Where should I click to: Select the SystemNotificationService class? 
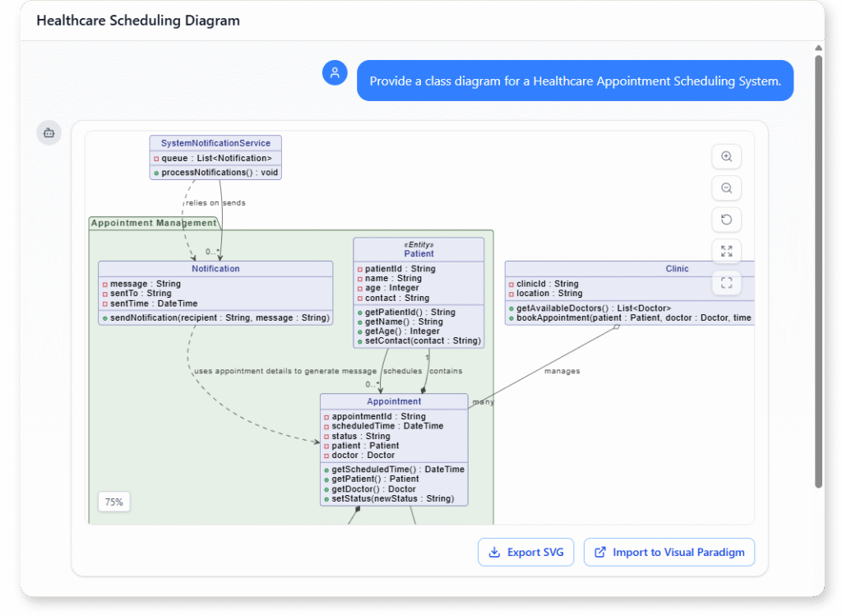tap(215, 142)
